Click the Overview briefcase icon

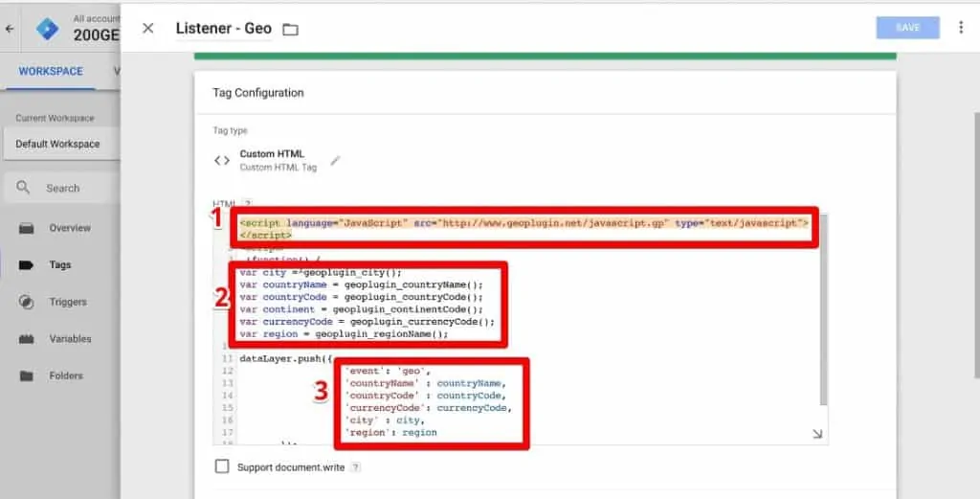coord(26,228)
